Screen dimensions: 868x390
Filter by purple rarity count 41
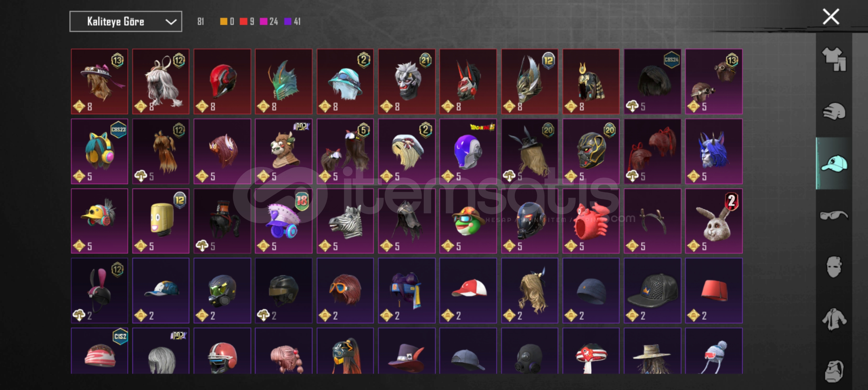[292, 22]
